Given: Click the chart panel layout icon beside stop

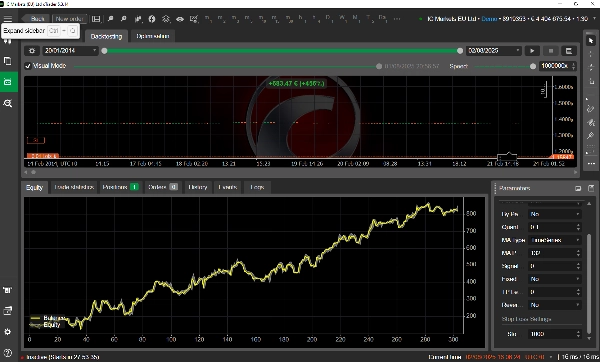Looking at the screenshot, I should [x=569, y=51].
